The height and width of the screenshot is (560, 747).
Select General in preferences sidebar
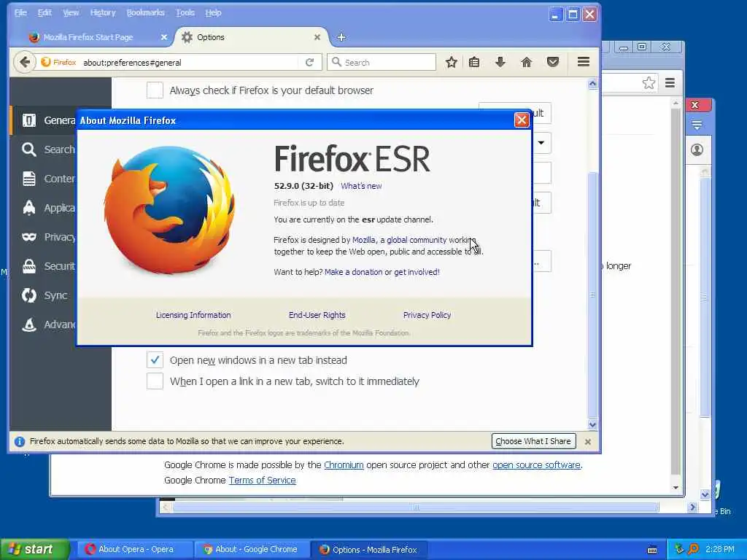44,120
